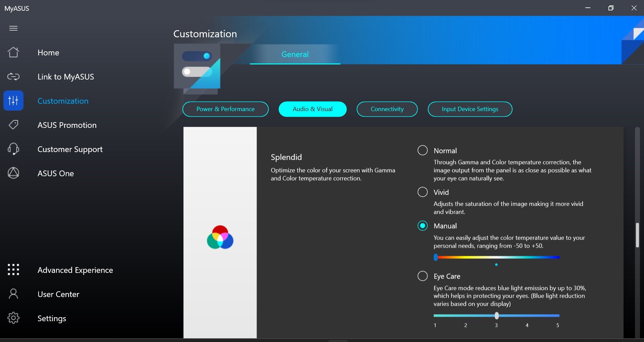Switch to the General tab
Screen dimensions: 644x342
pos(295,54)
